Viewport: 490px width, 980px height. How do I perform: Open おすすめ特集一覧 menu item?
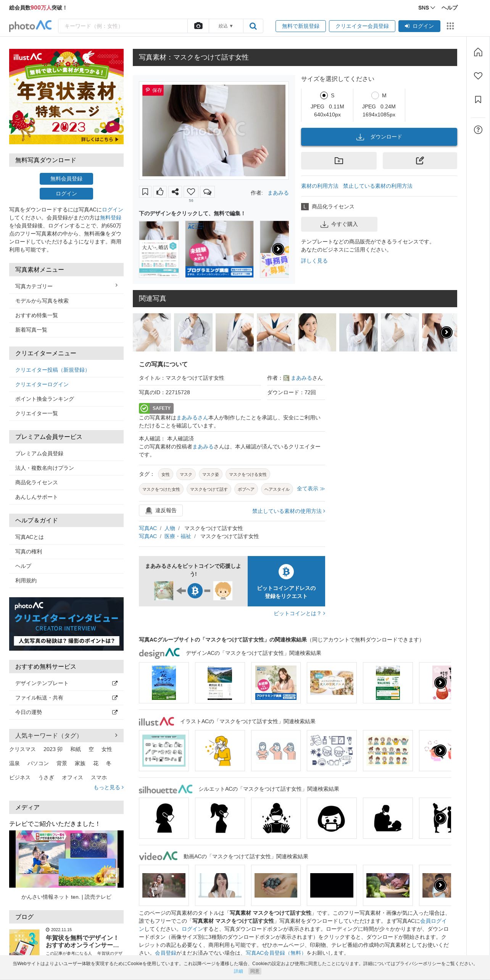click(66, 315)
